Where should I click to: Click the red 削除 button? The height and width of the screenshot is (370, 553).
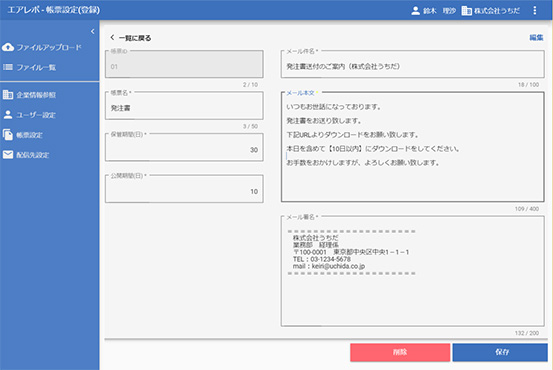[400, 352]
